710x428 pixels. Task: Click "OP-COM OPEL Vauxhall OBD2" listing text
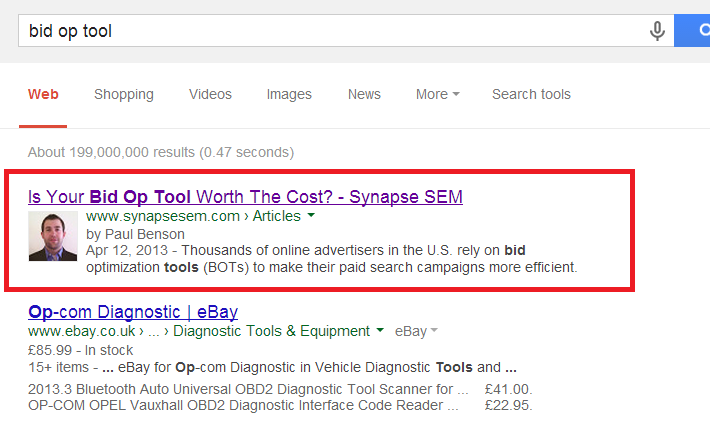click(x=243, y=405)
